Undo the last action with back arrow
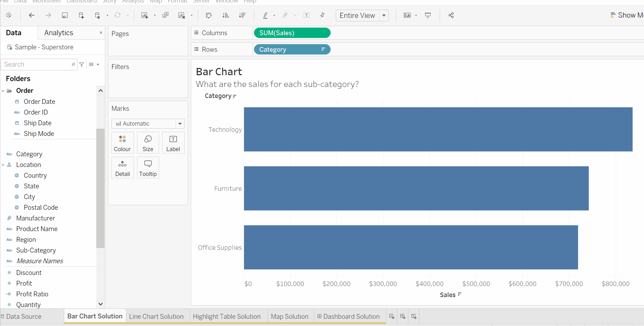The height and width of the screenshot is (326, 644). (x=31, y=15)
